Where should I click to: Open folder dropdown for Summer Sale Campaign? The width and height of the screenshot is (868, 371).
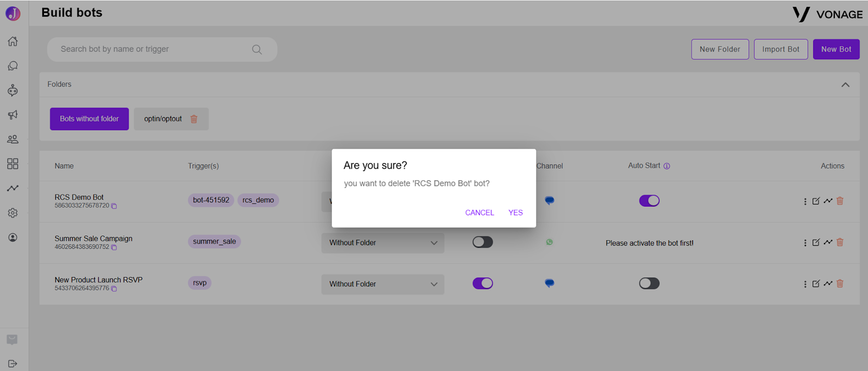pyautogui.click(x=382, y=243)
